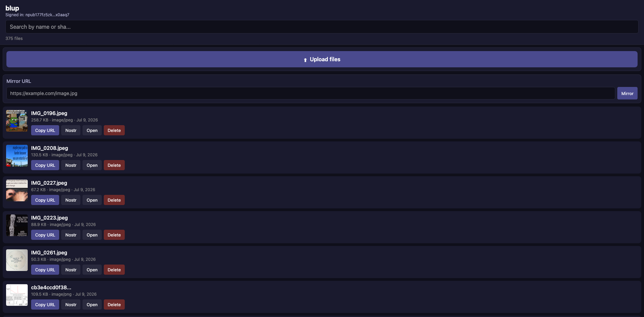The image size is (644, 317).
Task: Focus the search by name or sha field
Action: (322, 27)
